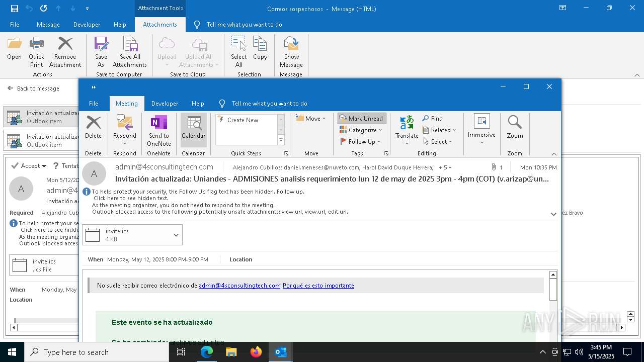Click Save All Attachments
This screenshot has height=362, width=644.
[x=130, y=52]
